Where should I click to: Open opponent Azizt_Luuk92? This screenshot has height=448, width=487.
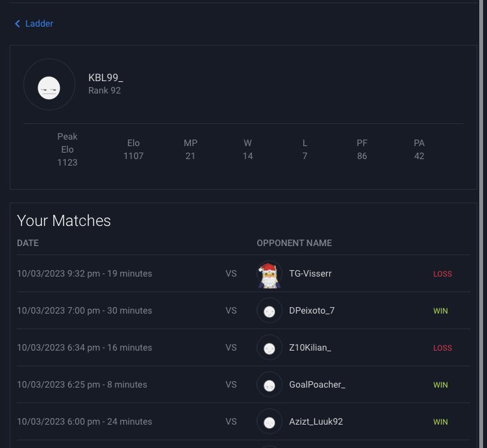pyautogui.click(x=316, y=421)
